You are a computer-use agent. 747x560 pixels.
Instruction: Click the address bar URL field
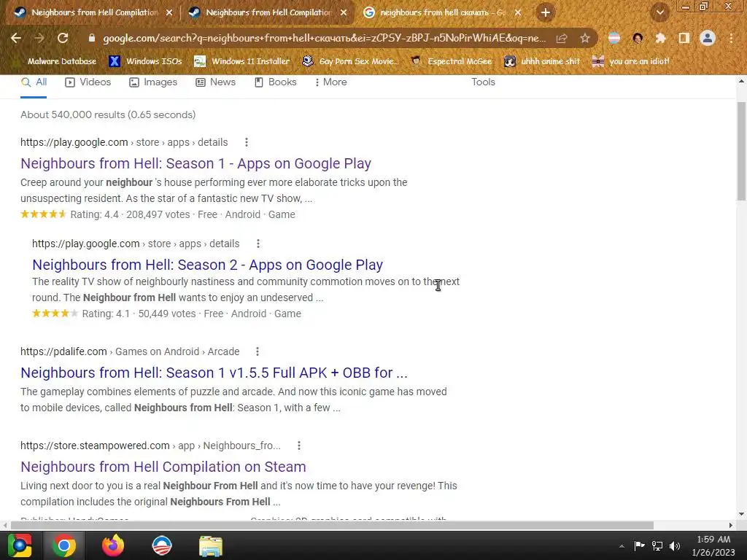click(324, 38)
